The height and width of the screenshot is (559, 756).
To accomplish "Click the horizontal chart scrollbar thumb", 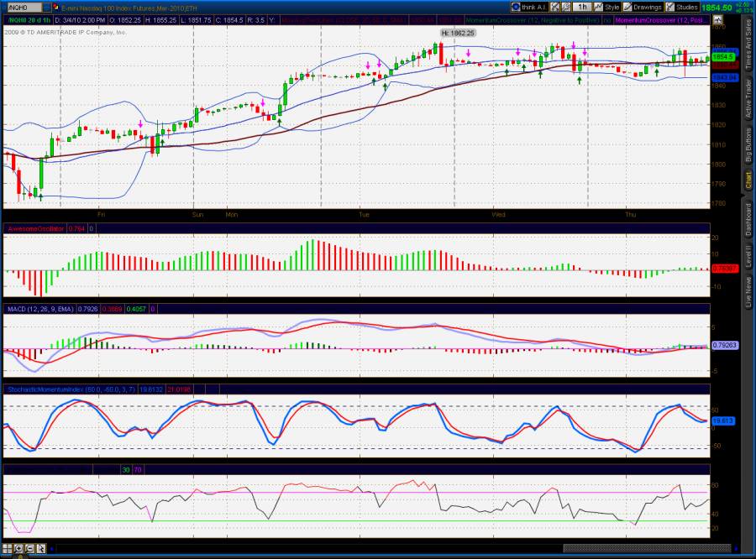I will pyautogui.click(x=647, y=548).
